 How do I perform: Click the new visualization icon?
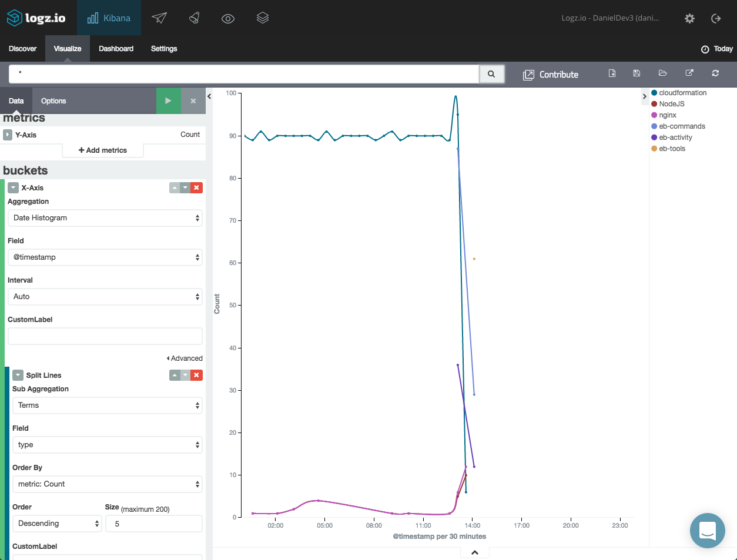tap(612, 73)
